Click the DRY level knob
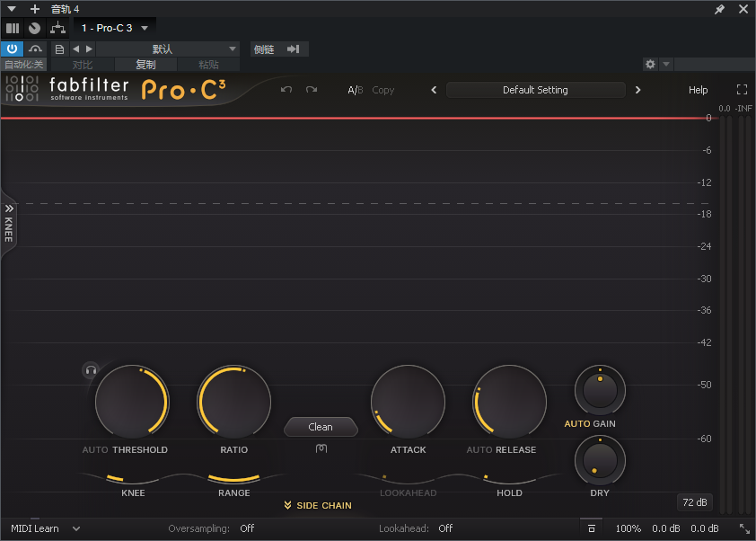 (x=600, y=460)
